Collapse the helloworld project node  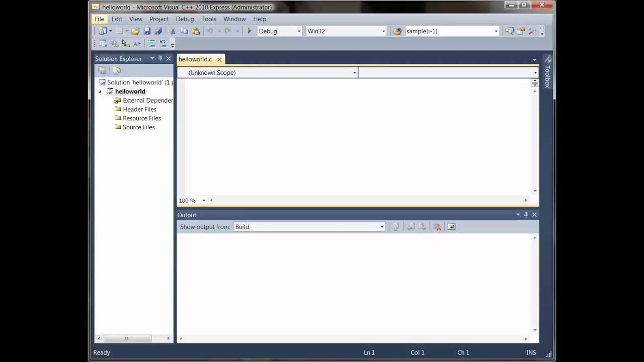100,92
